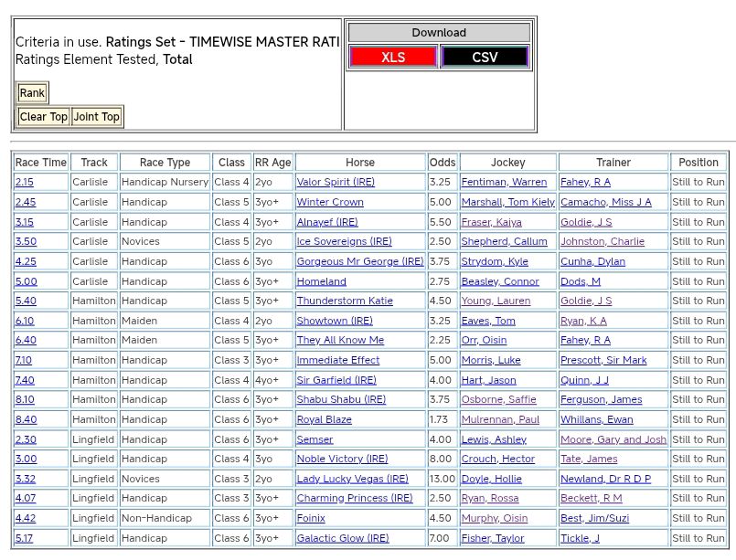Select jockey Marshall, Tom Kiely

(507, 203)
